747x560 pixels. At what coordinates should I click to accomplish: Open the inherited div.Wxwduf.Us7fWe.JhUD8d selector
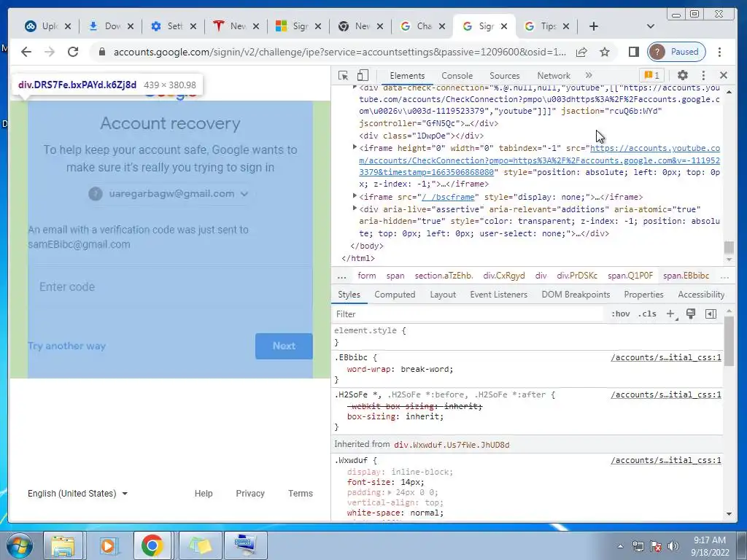click(451, 445)
